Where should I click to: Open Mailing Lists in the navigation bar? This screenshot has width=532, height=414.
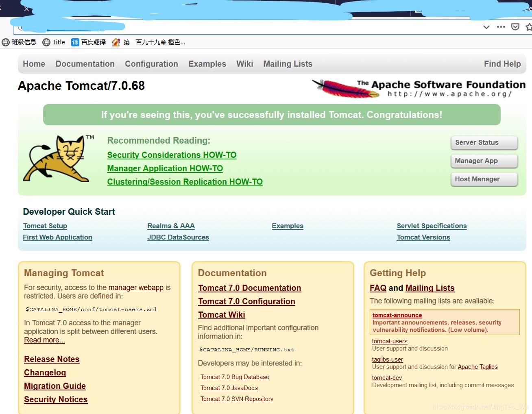coord(288,64)
